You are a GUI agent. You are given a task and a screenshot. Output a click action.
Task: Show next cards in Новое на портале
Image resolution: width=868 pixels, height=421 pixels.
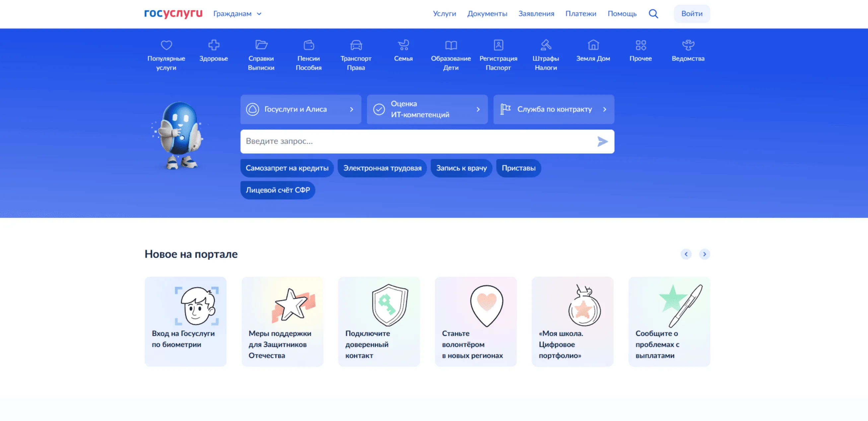pyautogui.click(x=704, y=254)
